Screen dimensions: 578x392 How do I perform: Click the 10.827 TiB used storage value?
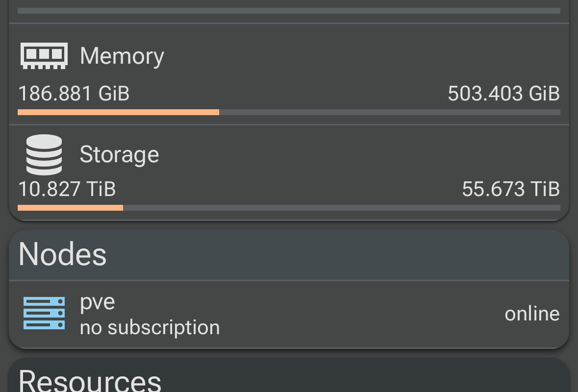67,189
